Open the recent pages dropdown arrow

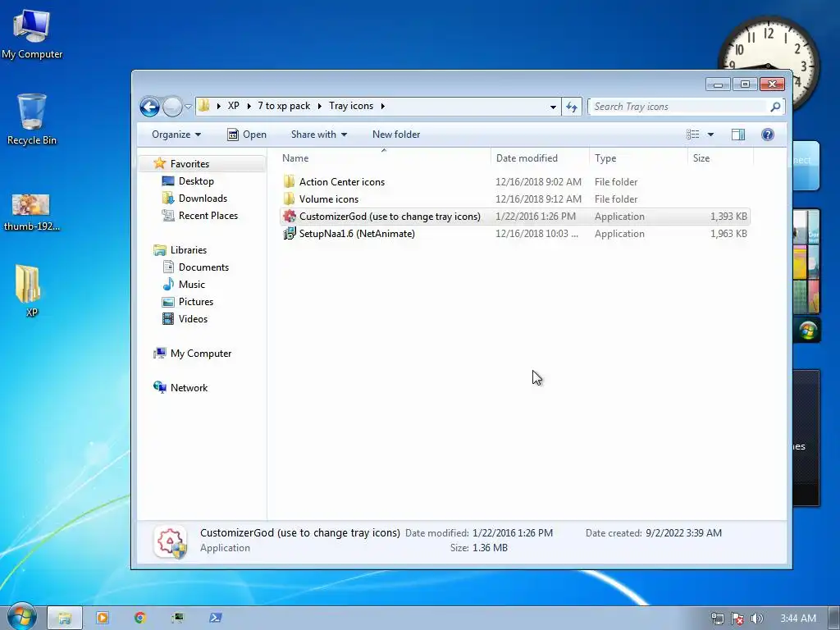(x=188, y=107)
